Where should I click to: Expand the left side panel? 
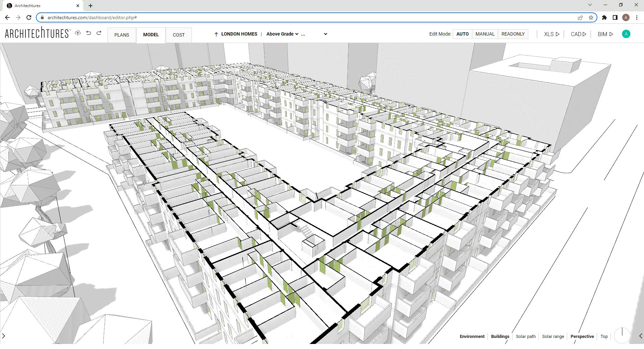click(x=4, y=336)
